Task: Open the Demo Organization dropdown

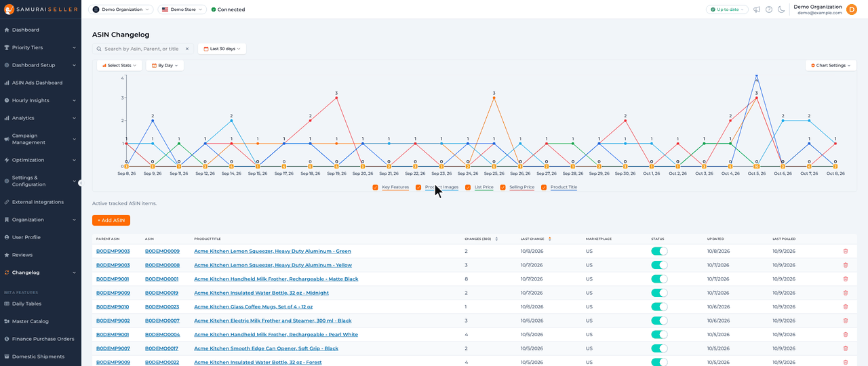Action: pos(121,9)
